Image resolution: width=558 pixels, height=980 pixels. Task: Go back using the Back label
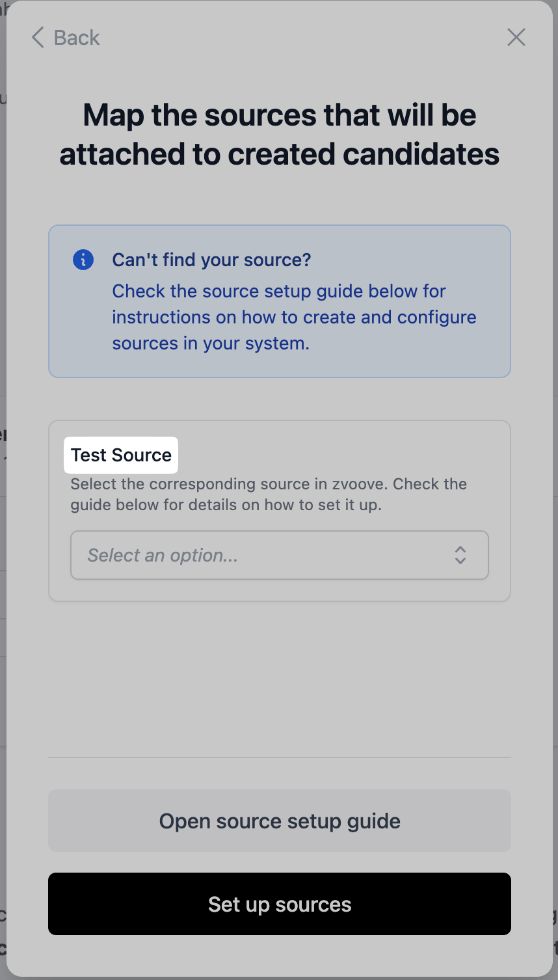tap(77, 38)
